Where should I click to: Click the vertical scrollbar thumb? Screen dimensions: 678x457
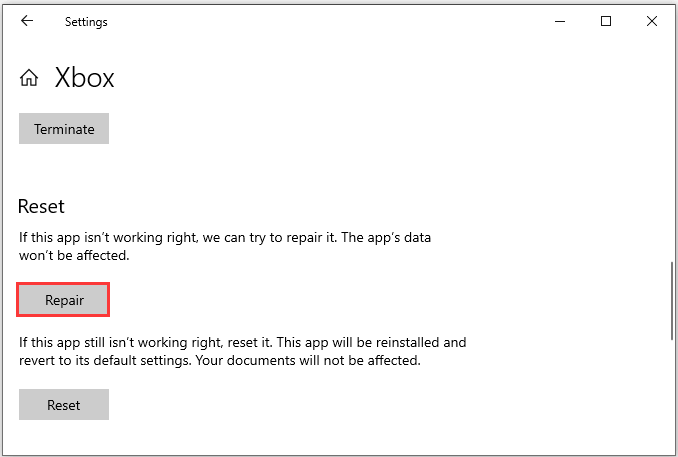click(x=672, y=300)
